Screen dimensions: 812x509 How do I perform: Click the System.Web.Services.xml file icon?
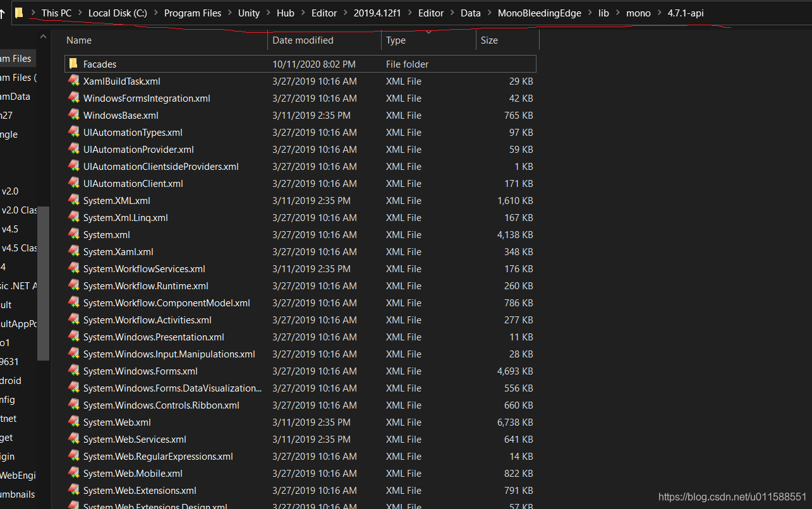click(x=73, y=439)
